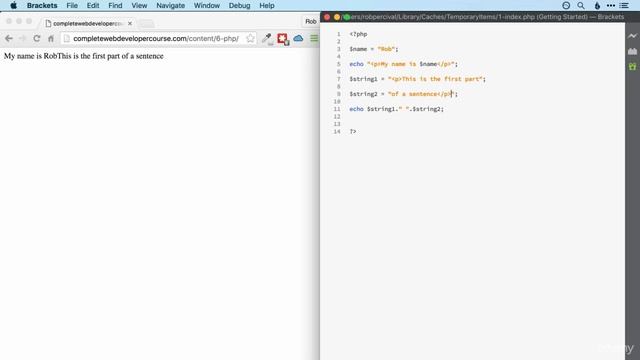Open the Navigate menu
Viewport: 640px width, 360px height.
pyautogui.click(x=171, y=6)
